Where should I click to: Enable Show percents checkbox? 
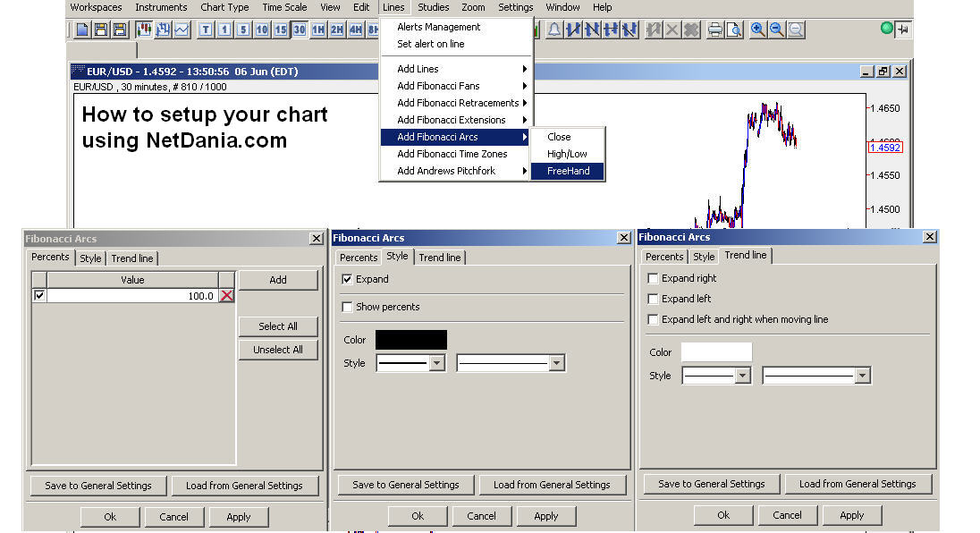click(x=347, y=307)
